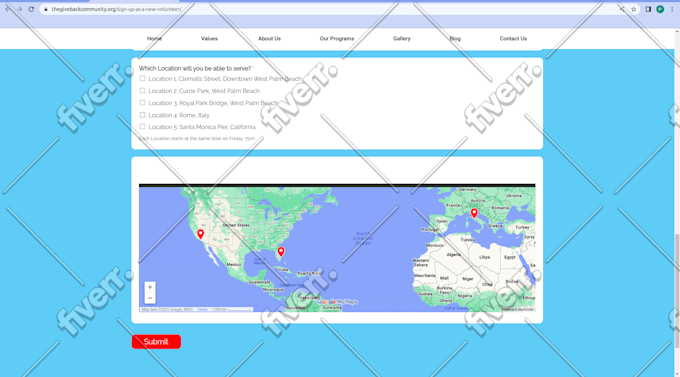
Task: Open the Blog menu item
Action: [455, 39]
